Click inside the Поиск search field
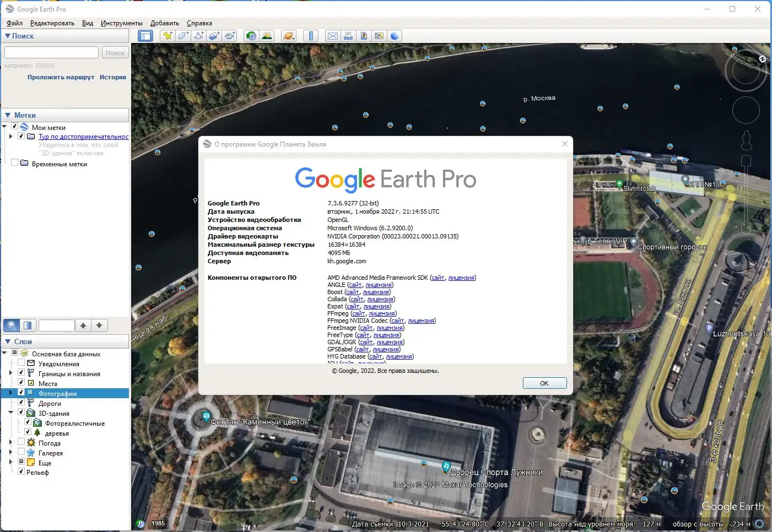The width and height of the screenshot is (772, 532). tap(51, 52)
